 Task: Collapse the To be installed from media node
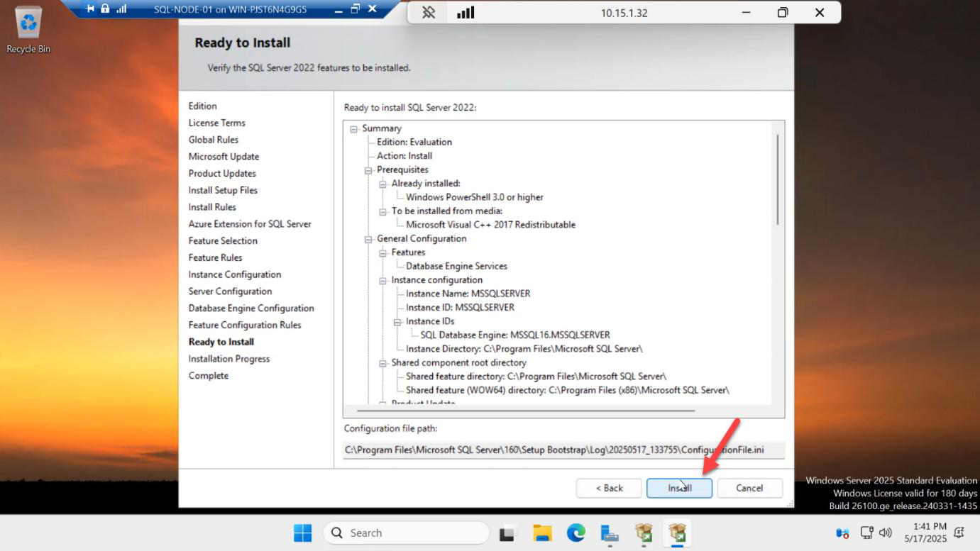coord(382,211)
